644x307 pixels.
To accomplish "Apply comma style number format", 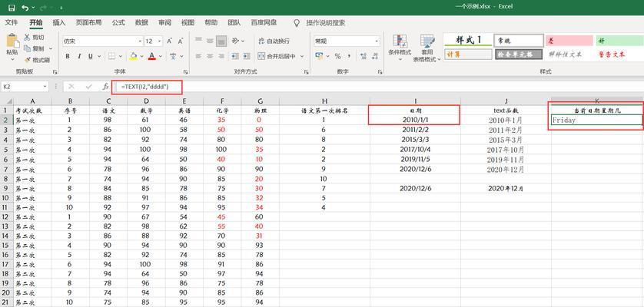I will tap(349, 56).
